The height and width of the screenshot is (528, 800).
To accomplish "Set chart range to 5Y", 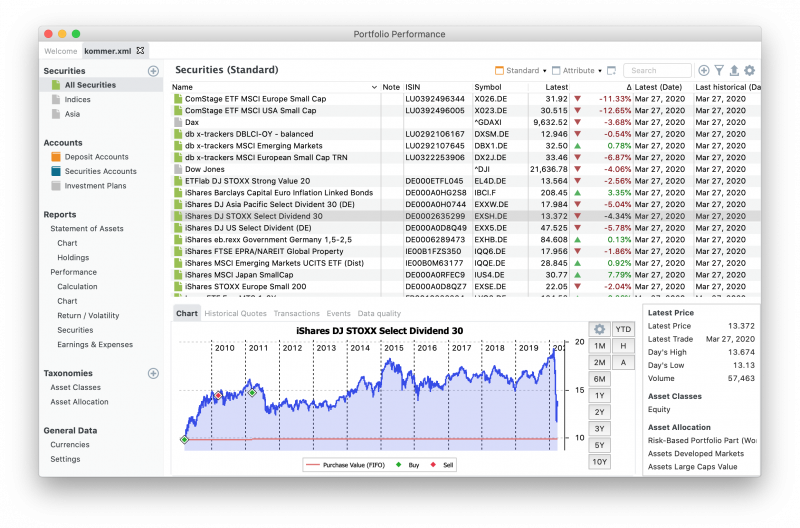I will (599, 445).
